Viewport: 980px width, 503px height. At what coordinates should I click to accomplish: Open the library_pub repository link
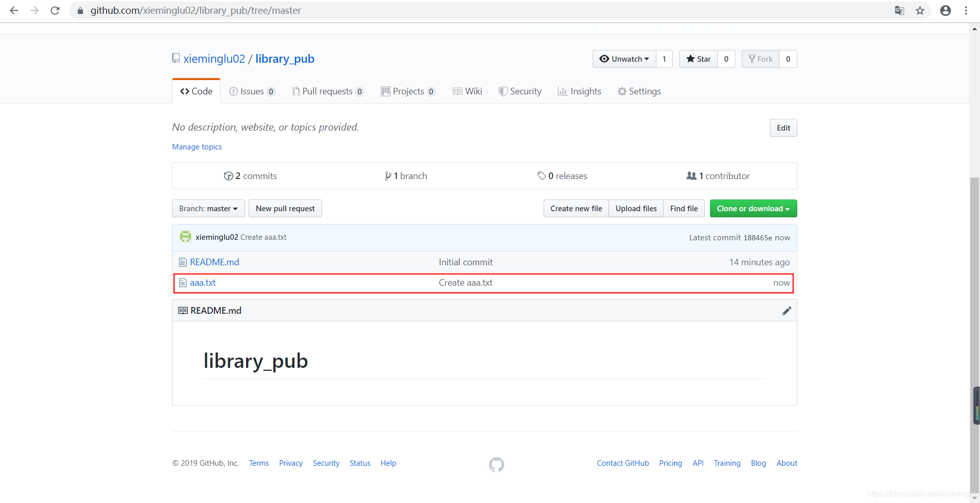pos(285,59)
